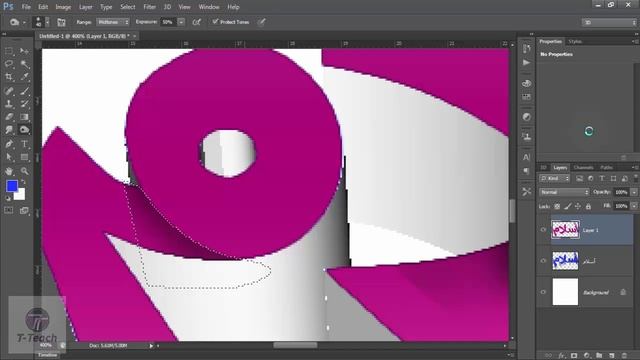This screenshot has height=360, width=640.
Task: Select the Crop tool
Action: click(x=9, y=77)
